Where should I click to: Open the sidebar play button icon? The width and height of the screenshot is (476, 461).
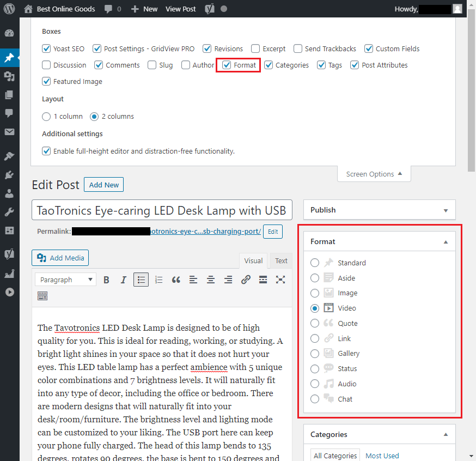coord(9,292)
